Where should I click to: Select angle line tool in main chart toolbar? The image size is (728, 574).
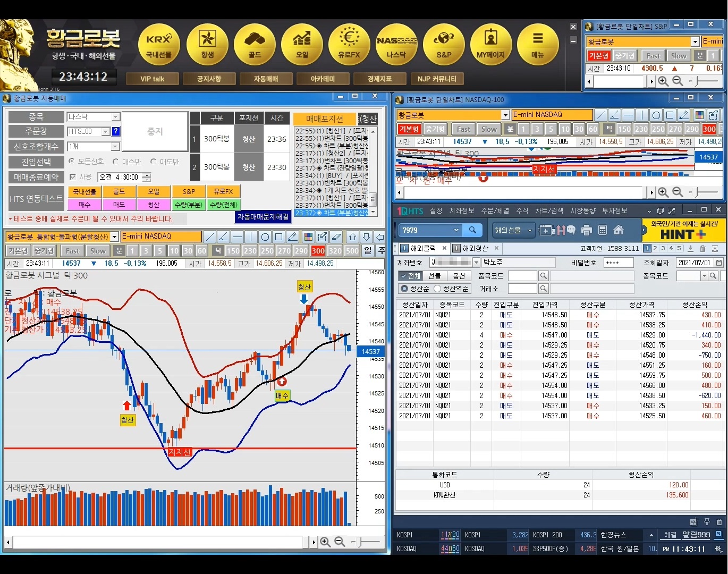[224, 237]
